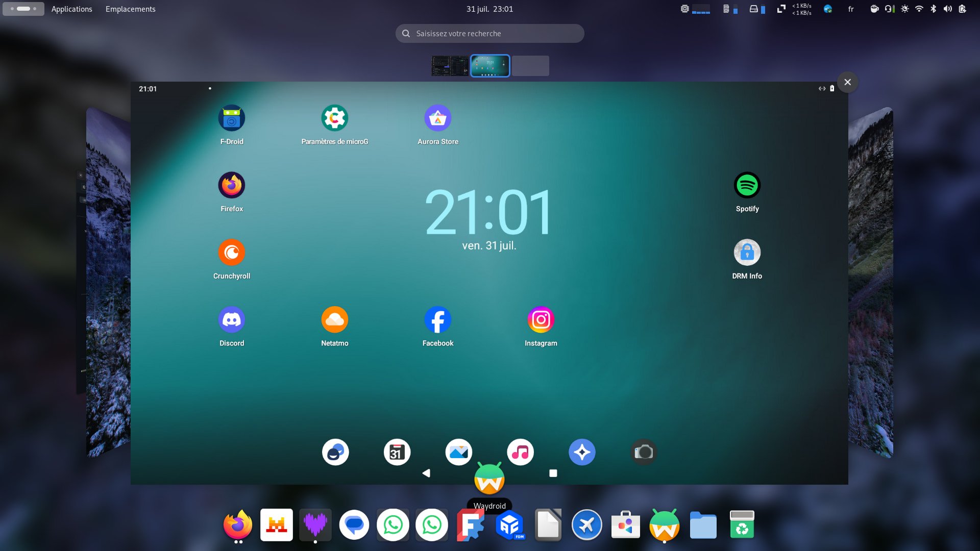Open the brightness sun indicator
980x551 pixels.
905,9
